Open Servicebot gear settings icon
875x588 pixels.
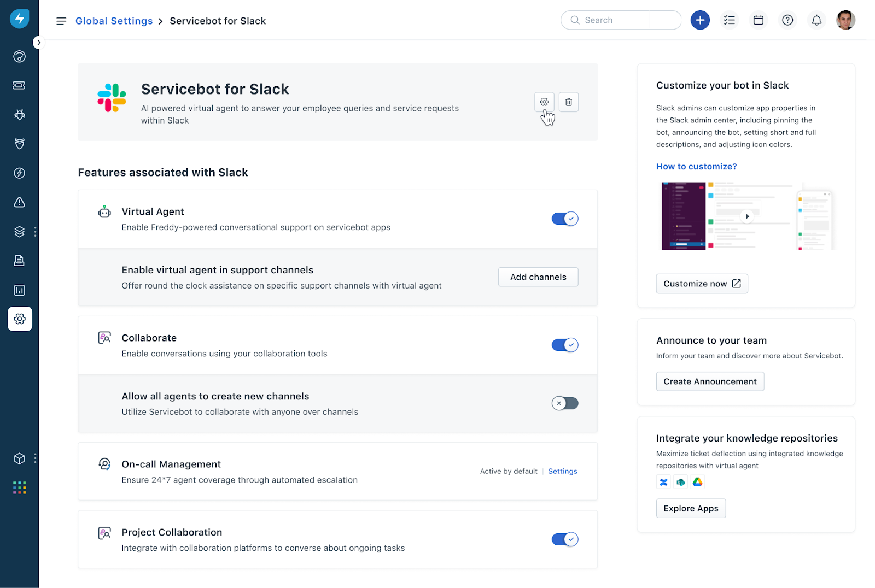coord(544,102)
